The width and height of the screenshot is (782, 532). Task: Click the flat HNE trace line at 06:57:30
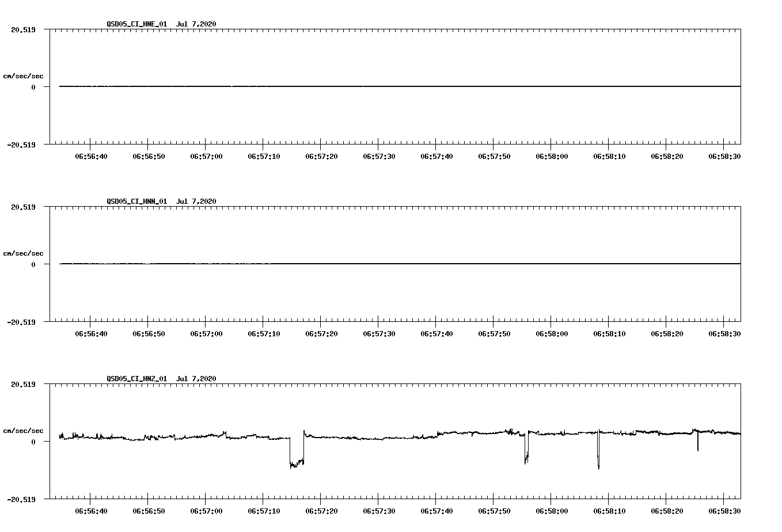(x=379, y=86)
